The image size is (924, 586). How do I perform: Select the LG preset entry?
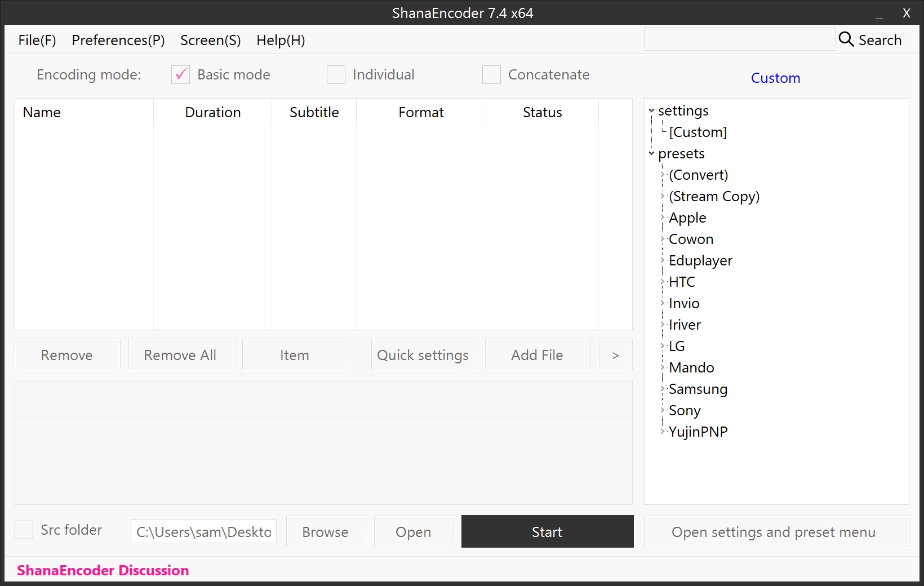[677, 346]
